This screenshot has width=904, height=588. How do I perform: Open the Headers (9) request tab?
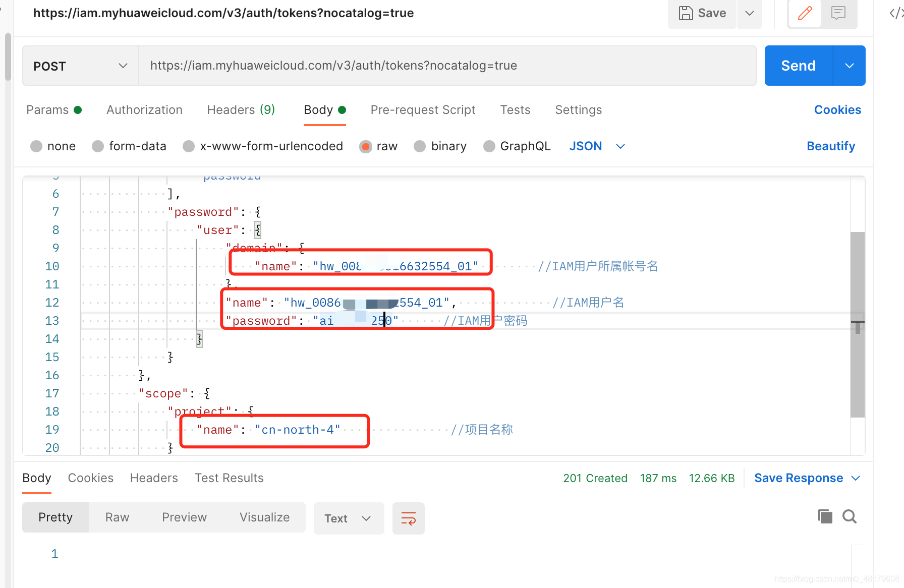click(x=241, y=110)
